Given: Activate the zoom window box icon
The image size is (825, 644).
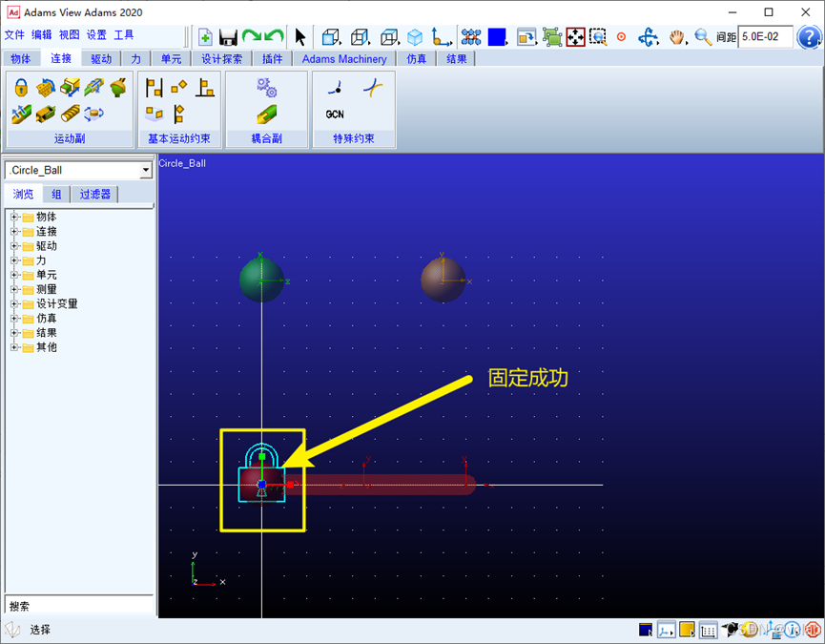Looking at the screenshot, I should [598, 37].
